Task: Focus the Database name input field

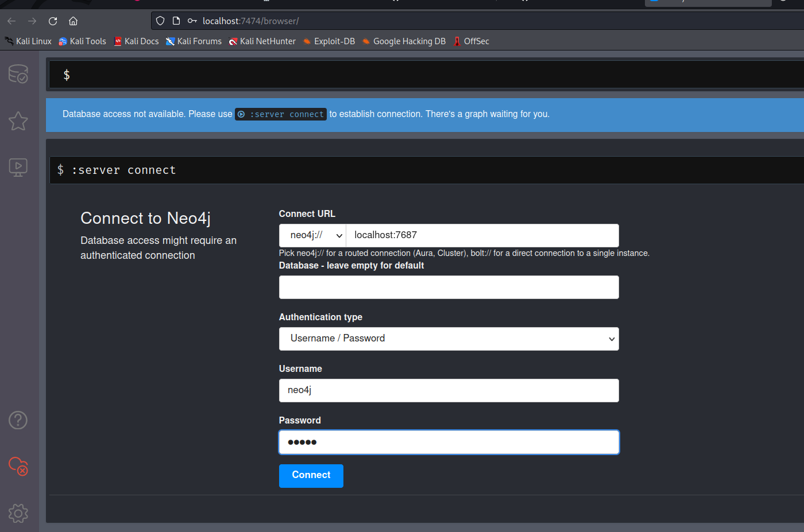Action: 449,287
